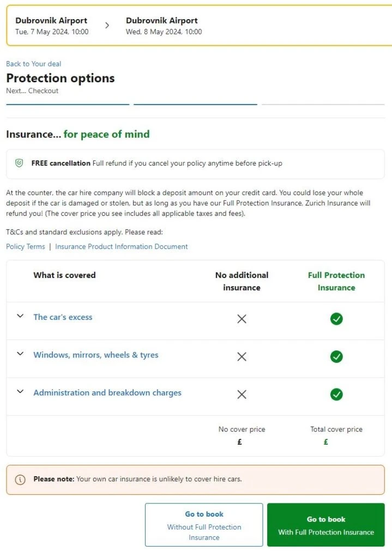
Task: Go to book with Full Protection Insurance
Action: coord(326,525)
